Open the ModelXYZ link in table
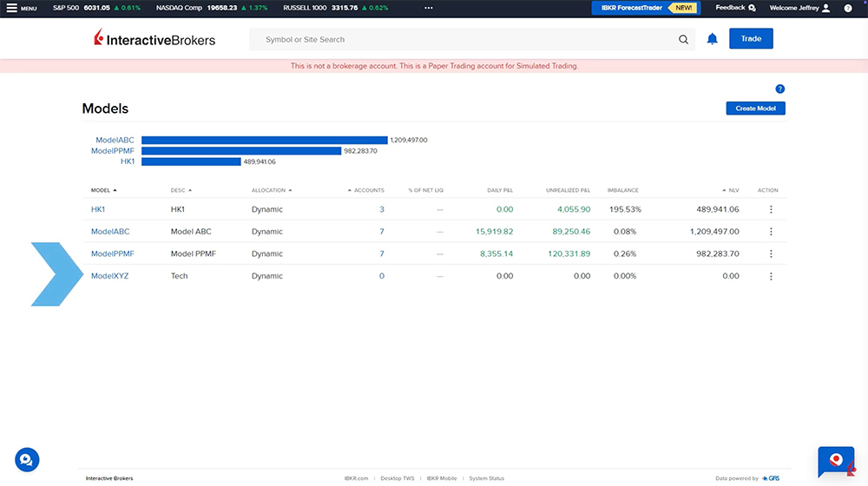Viewport: 868px width, 486px height. coord(109,276)
